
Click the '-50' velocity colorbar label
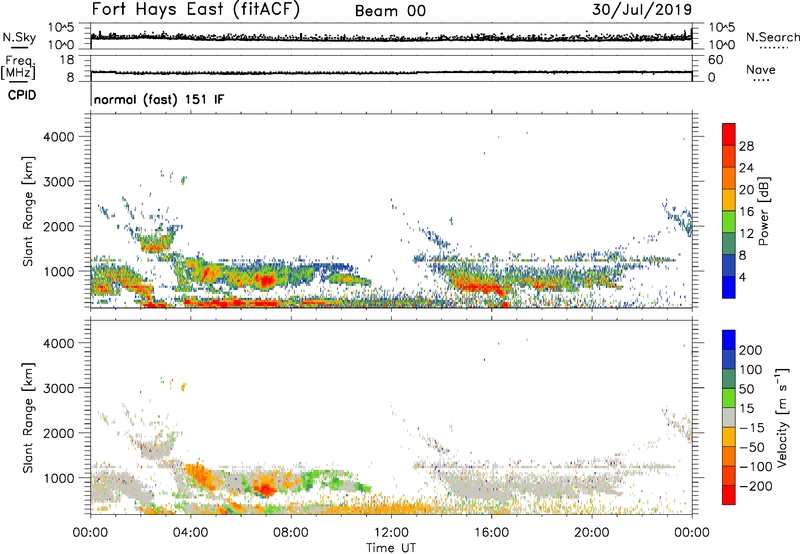pos(752,447)
